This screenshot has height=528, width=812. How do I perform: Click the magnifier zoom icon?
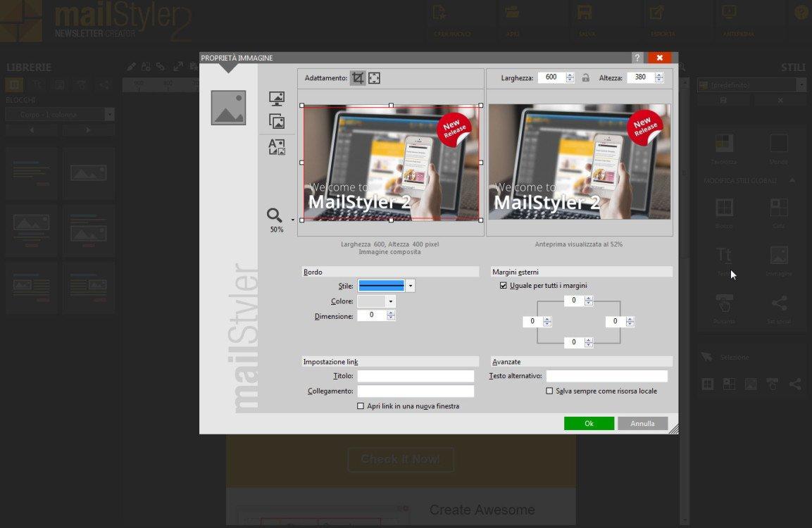click(275, 215)
